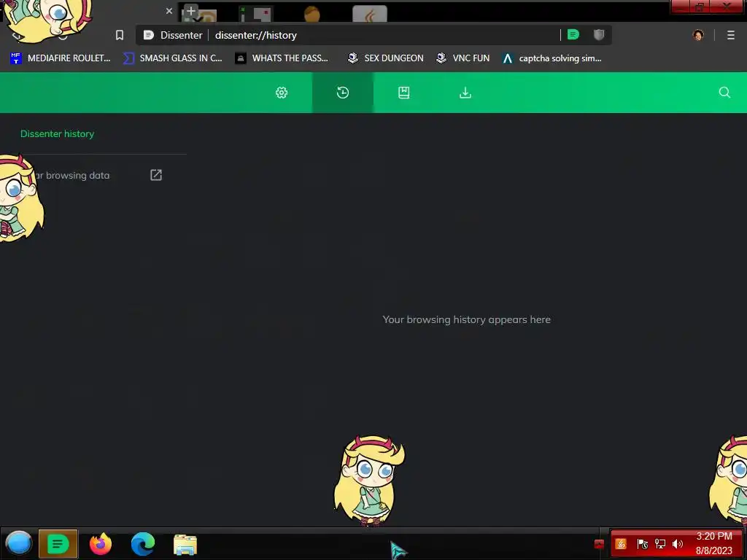Screen dimensions: 747x560
Task: Open the WHATS THE PASS... bookmark
Action: pyautogui.click(x=282, y=58)
